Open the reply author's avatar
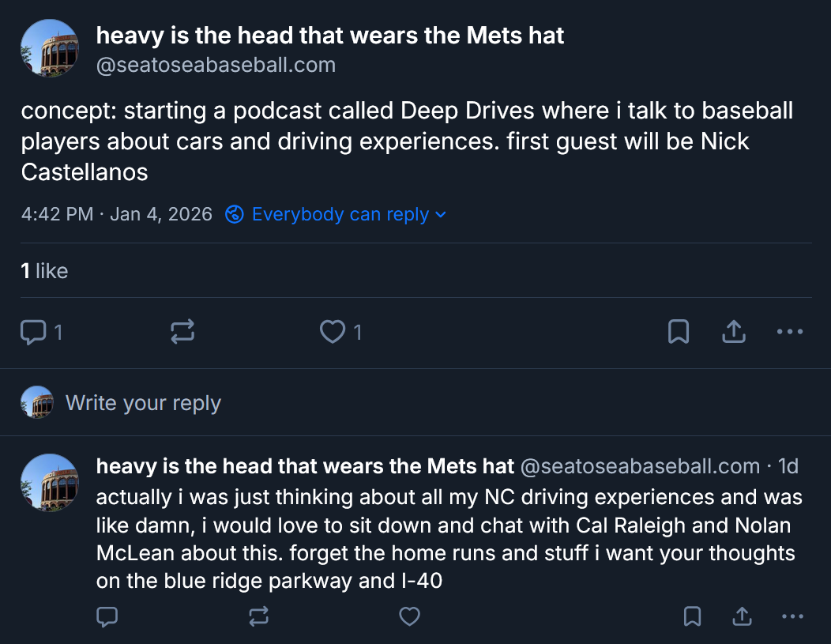This screenshot has width=831, height=644. tap(49, 483)
